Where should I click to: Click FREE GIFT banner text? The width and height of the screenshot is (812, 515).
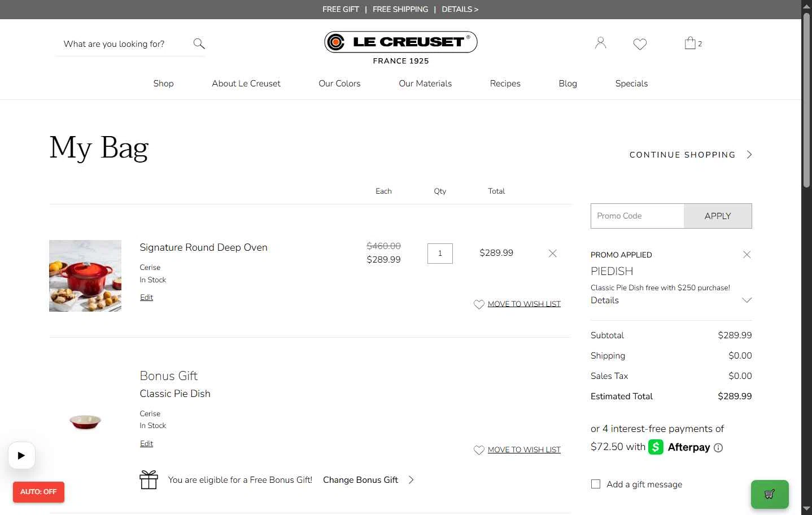340,9
